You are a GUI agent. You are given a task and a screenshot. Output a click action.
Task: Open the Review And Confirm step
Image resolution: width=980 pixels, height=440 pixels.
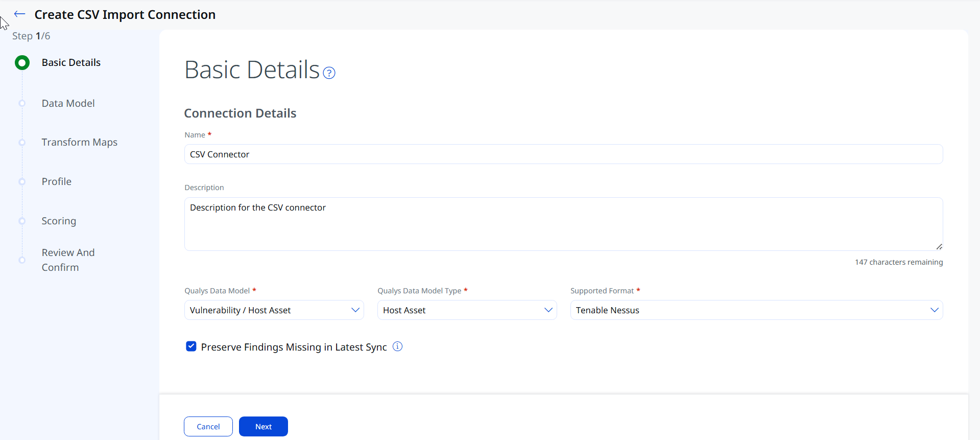coord(68,260)
